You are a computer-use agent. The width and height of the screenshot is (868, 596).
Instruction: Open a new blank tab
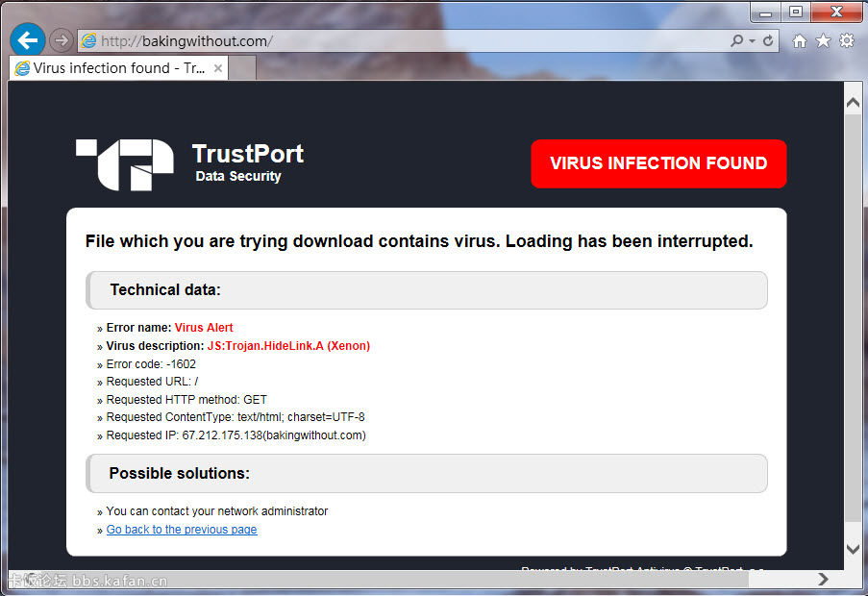click(242, 68)
